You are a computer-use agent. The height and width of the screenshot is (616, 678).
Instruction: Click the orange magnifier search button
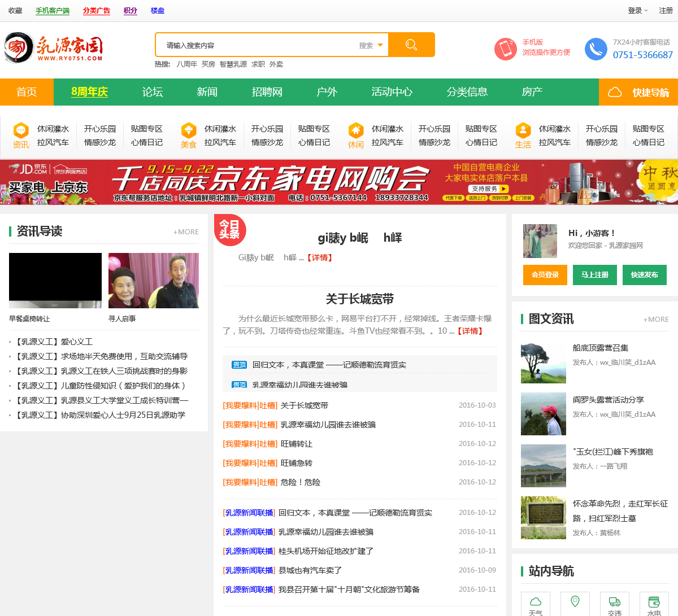click(411, 45)
